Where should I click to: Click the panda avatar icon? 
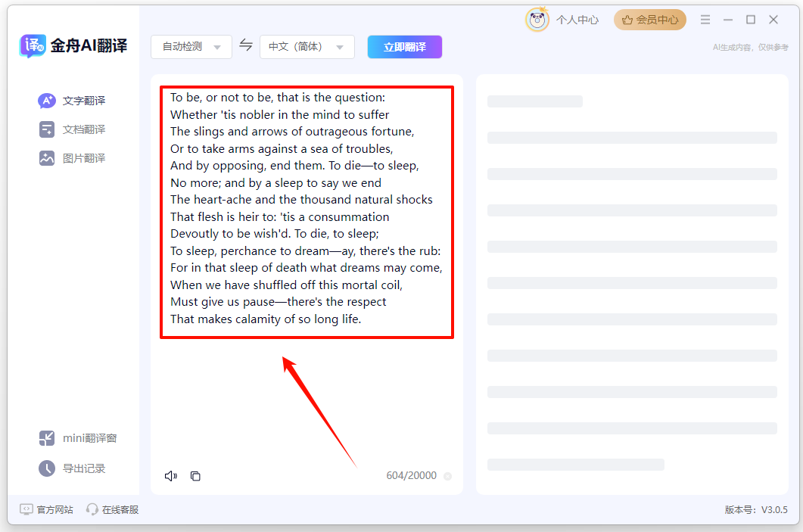(x=537, y=20)
